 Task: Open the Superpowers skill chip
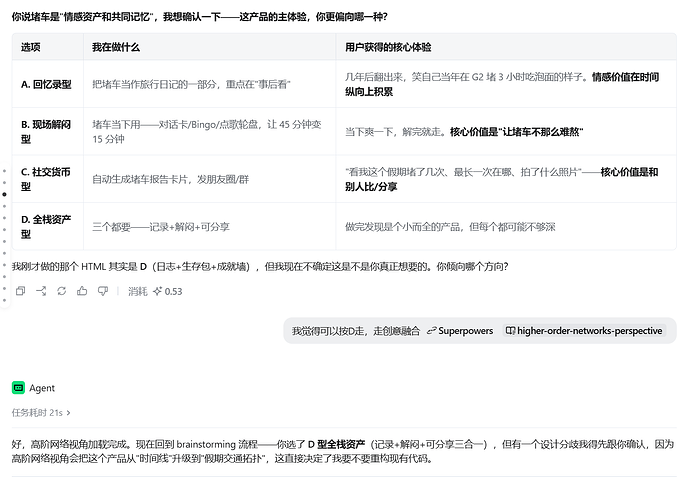point(460,330)
